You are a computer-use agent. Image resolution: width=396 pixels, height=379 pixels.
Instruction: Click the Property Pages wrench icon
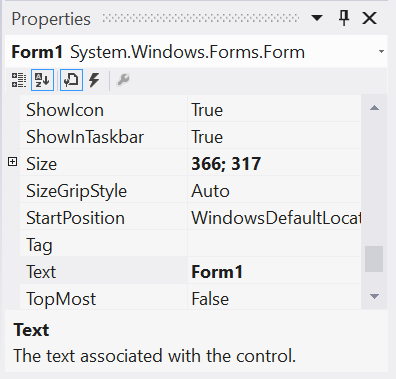pos(123,80)
